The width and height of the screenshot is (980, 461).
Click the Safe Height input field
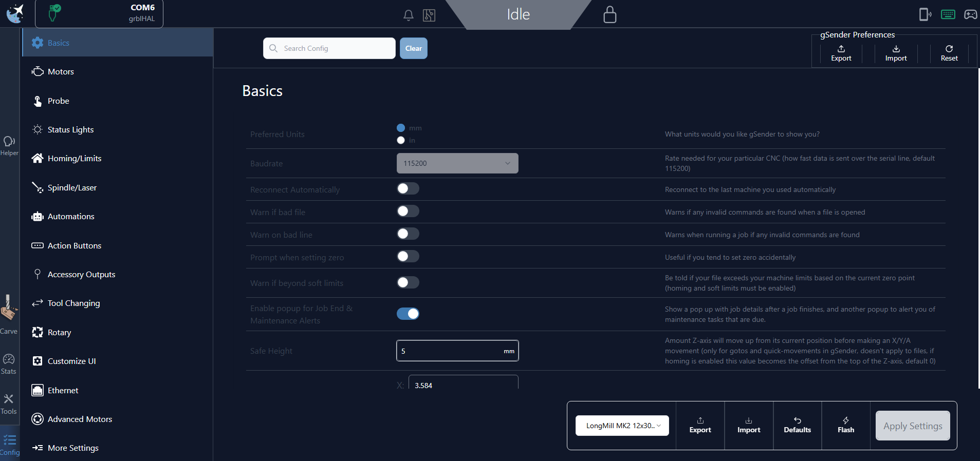(450, 351)
